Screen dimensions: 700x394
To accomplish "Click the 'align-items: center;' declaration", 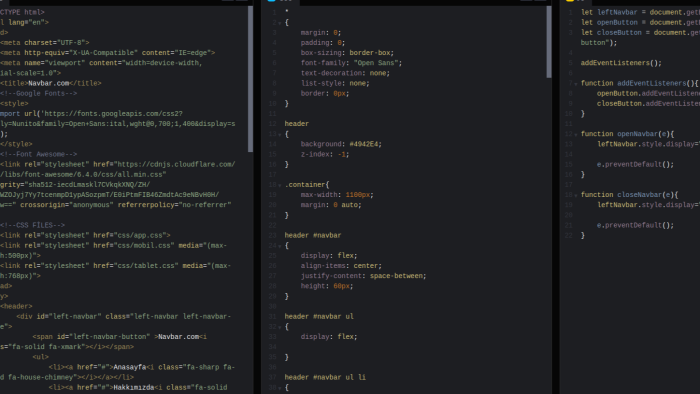I will pos(342,266).
